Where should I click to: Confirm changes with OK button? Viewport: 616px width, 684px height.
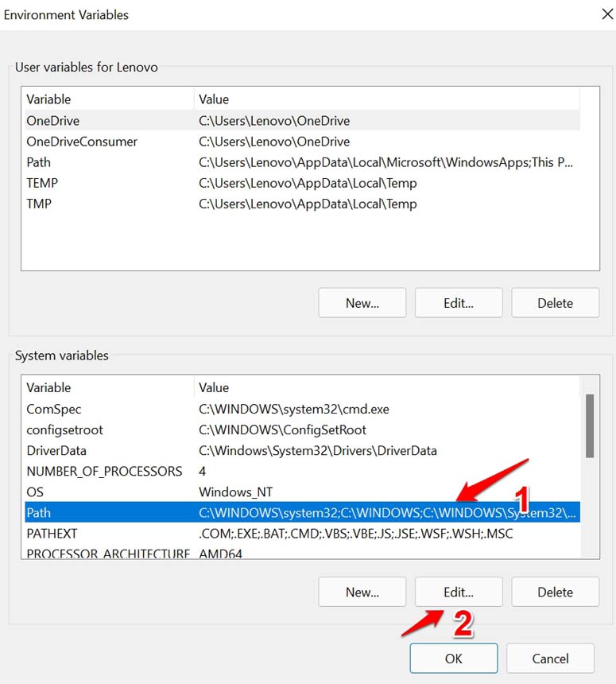tap(453, 659)
